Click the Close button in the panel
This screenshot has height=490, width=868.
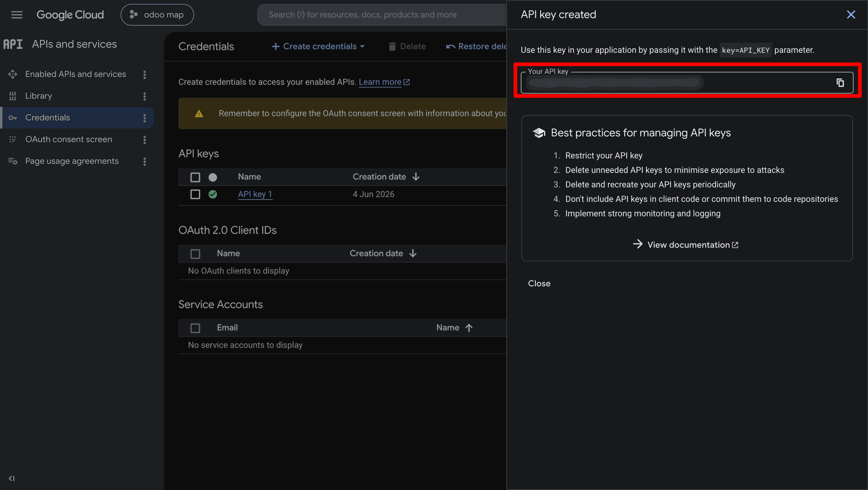539,284
